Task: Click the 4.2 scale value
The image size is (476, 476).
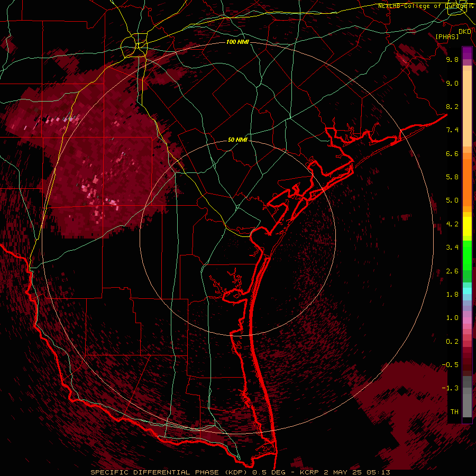Action: [452, 224]
